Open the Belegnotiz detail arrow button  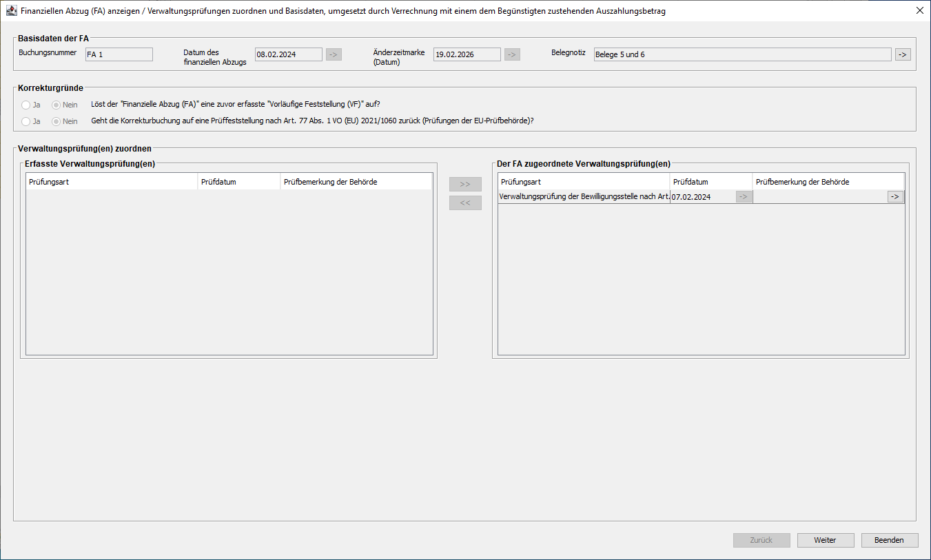903,54
